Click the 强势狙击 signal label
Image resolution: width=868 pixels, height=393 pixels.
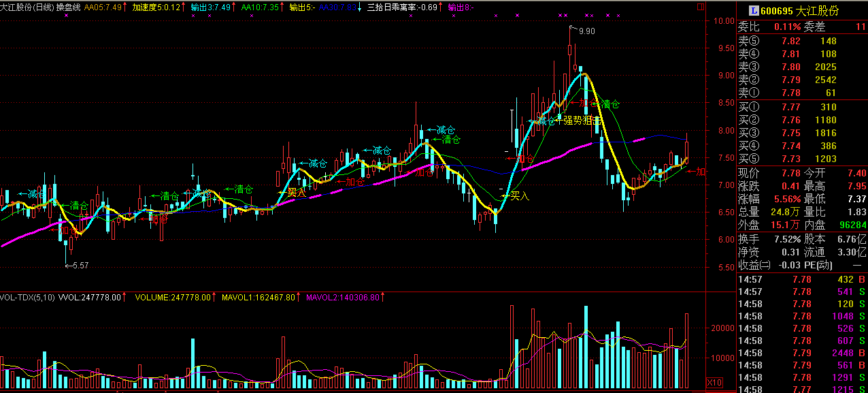[x=582, y=121]
